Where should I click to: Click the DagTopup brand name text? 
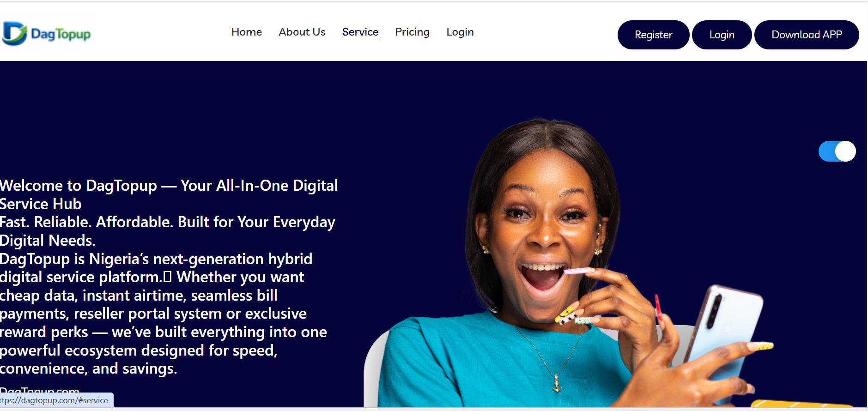[61, 34]
